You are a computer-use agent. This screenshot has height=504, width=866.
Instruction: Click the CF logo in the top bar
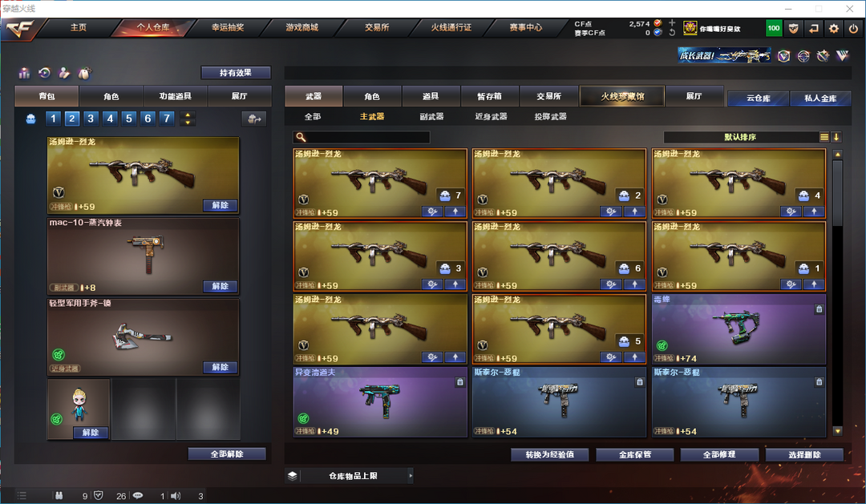tap(20, 29)
